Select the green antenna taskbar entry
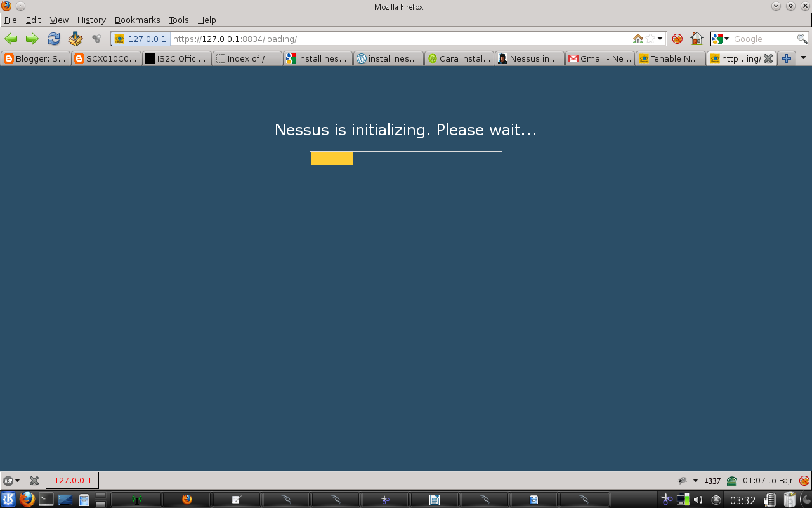 (x=136, y=500)
